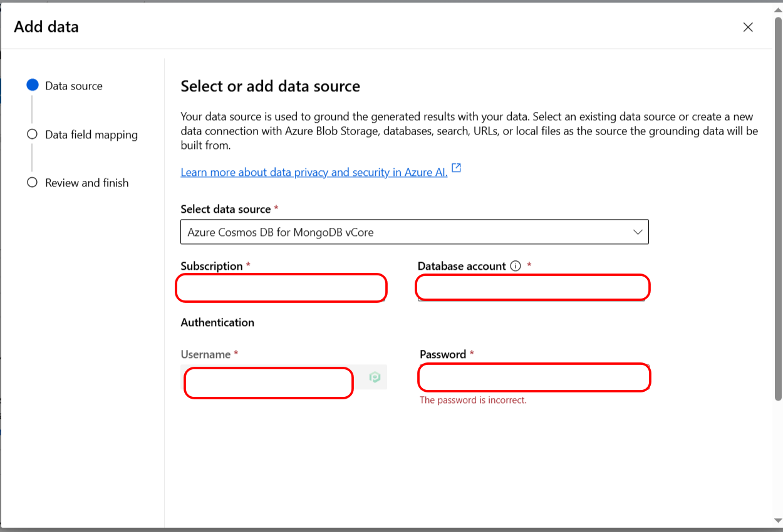783x532 pixels.
Task: Go to the Review and finish step
Action: pos(78,183)
